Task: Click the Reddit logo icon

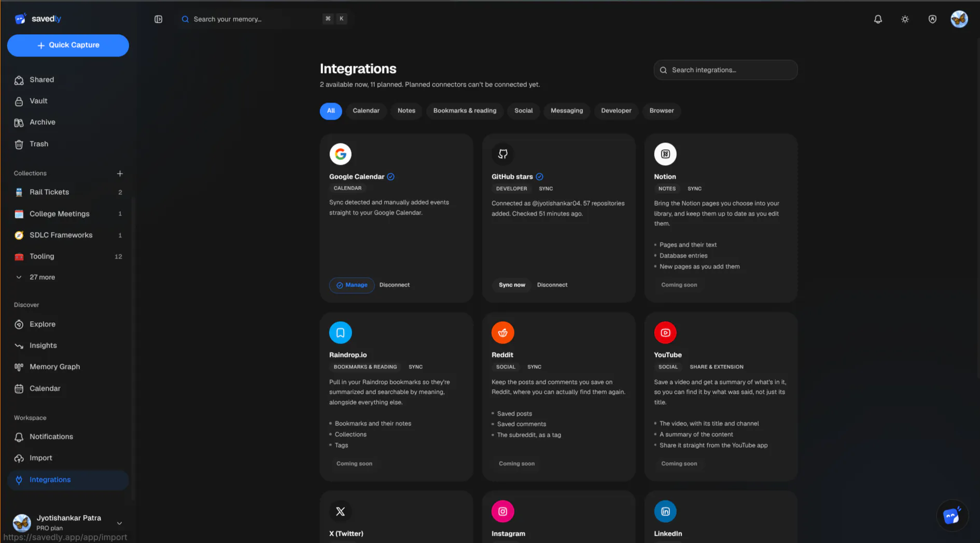Action: click(502, 333)
